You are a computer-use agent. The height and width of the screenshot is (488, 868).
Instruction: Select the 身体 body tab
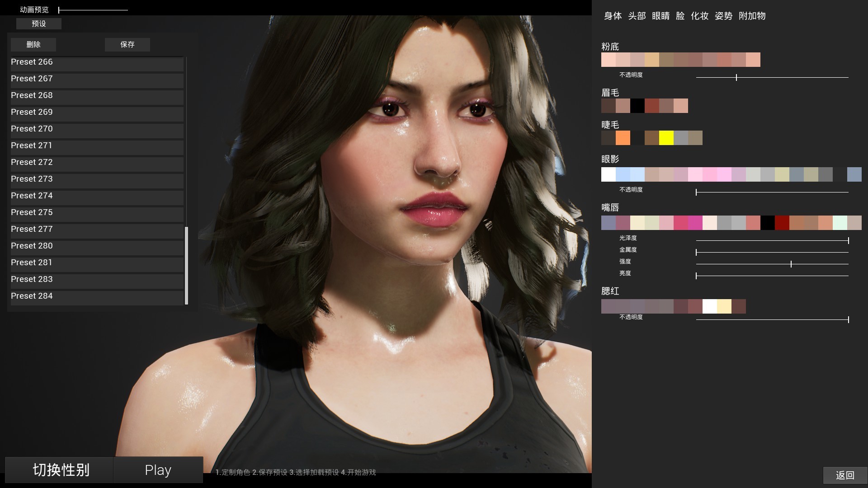613,16
